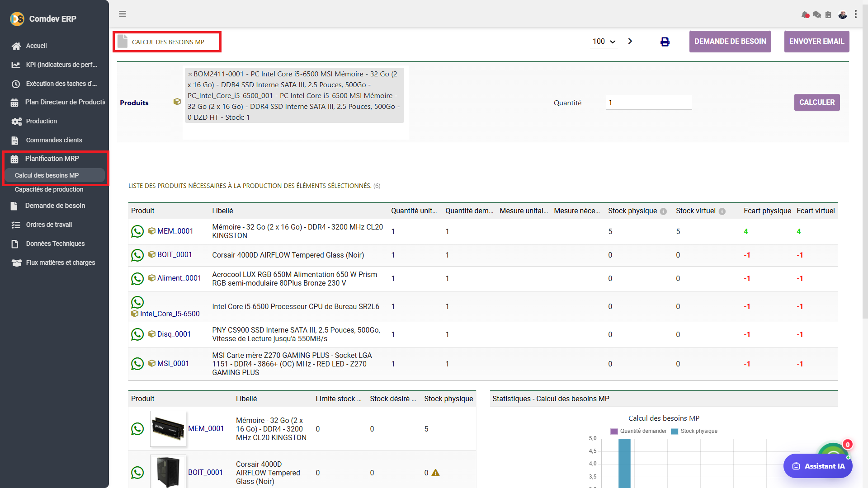
Task: Click the ENVOYER EMAIL button
Action: (x=816, y=42)
